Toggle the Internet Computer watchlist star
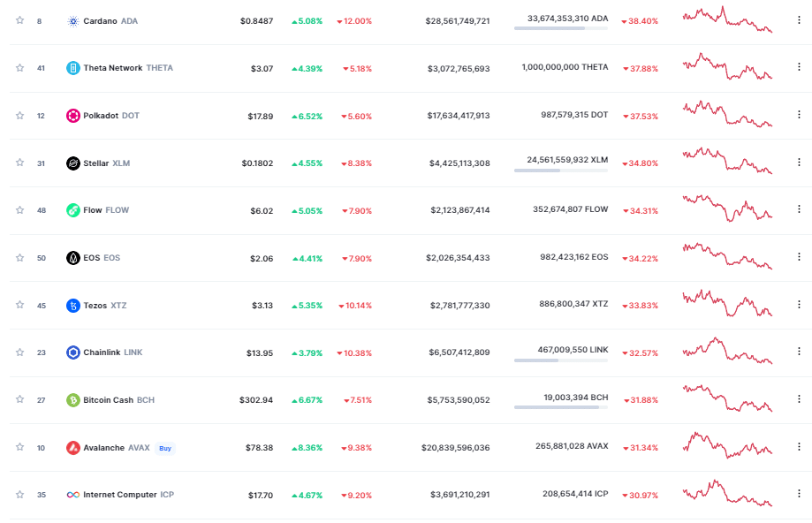Image resolution: width=812 pixels, height=523 pixels. coord(19,495)
